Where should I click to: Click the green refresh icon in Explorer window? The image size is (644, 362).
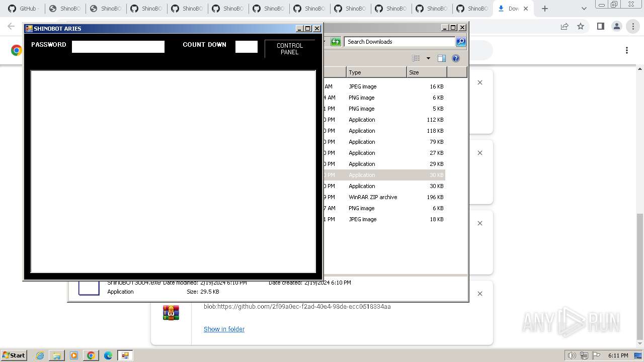[336, 42]
